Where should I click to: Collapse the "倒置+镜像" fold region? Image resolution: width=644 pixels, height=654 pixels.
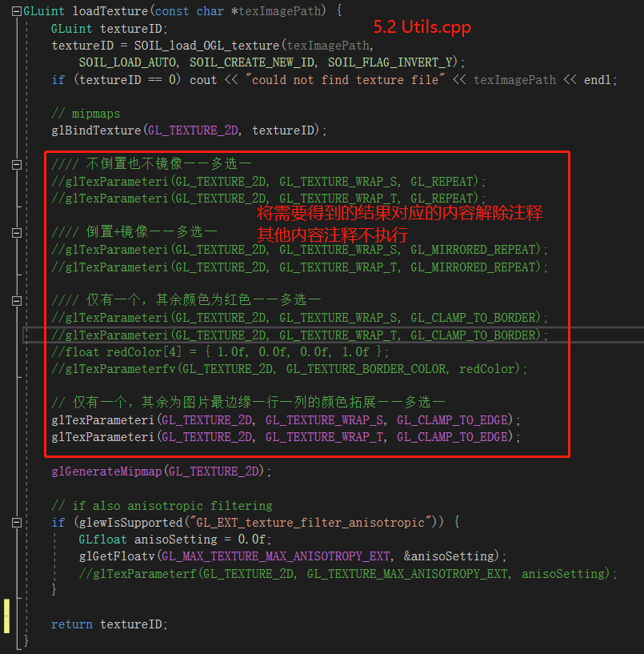(x=16, y=233)
